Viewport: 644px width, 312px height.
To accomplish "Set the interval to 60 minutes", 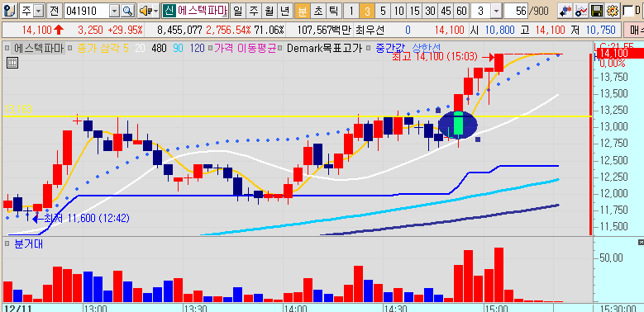I will [x=461, y=11].
